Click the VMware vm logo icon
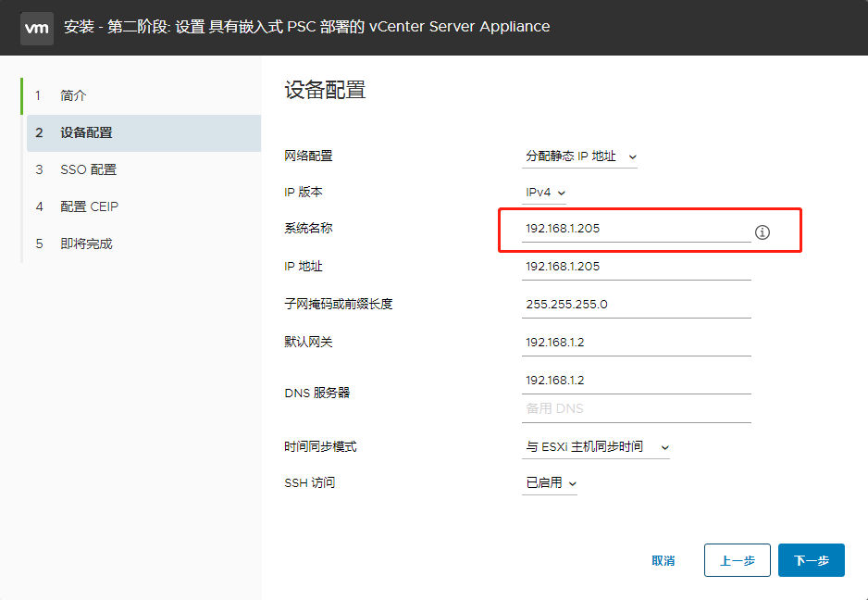 point(37,27)
